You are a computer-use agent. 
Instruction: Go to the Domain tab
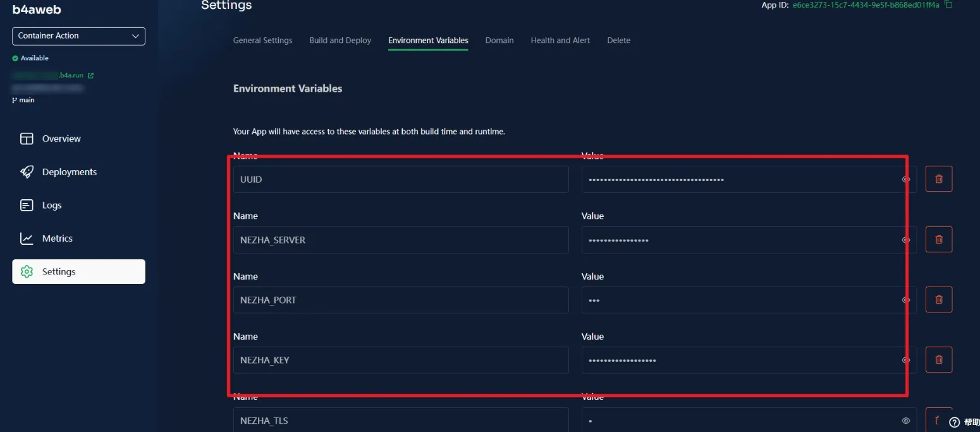click(499, 40)
